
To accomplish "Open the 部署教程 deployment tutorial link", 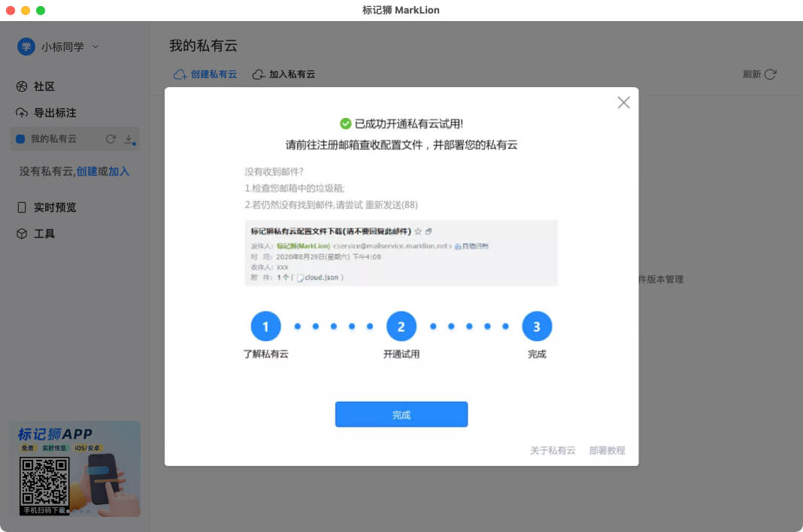I will tap(607, 450).
